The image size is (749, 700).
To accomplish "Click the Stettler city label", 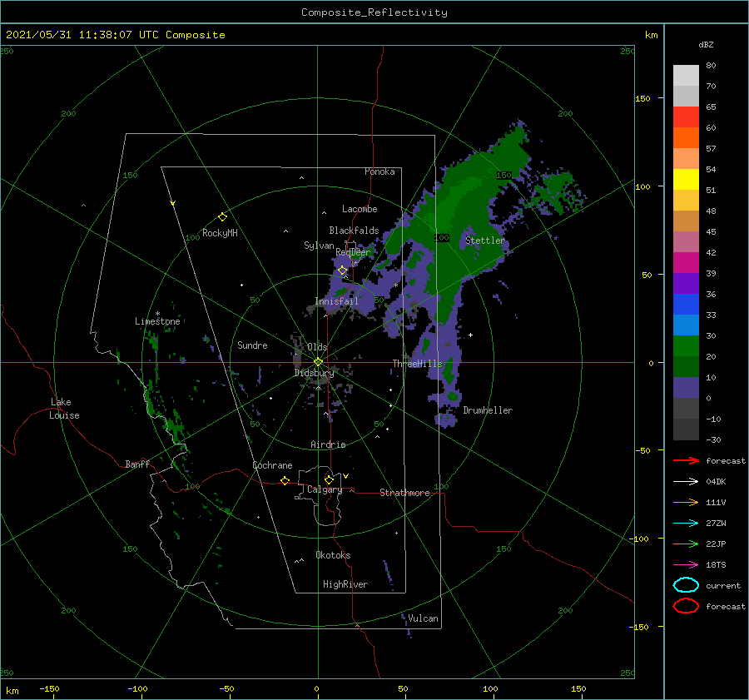I will pyautogui.click(x=485, y=241).
